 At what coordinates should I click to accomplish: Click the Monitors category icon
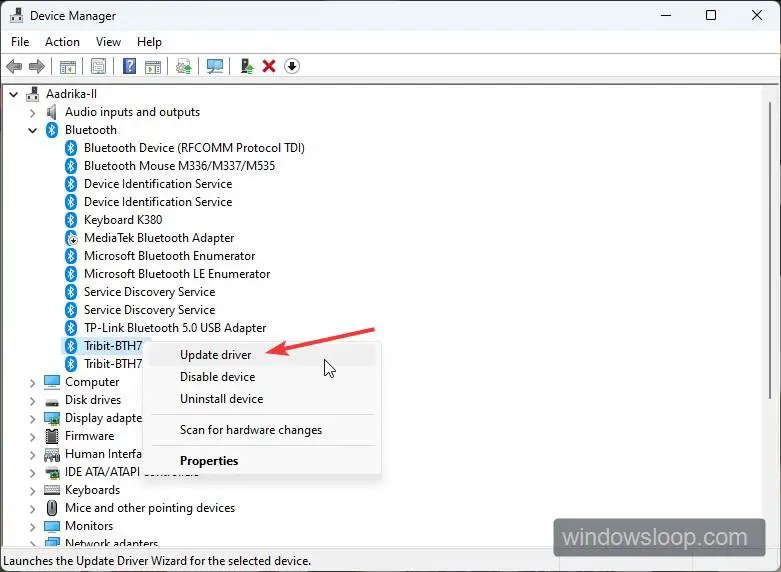(52, 526)
